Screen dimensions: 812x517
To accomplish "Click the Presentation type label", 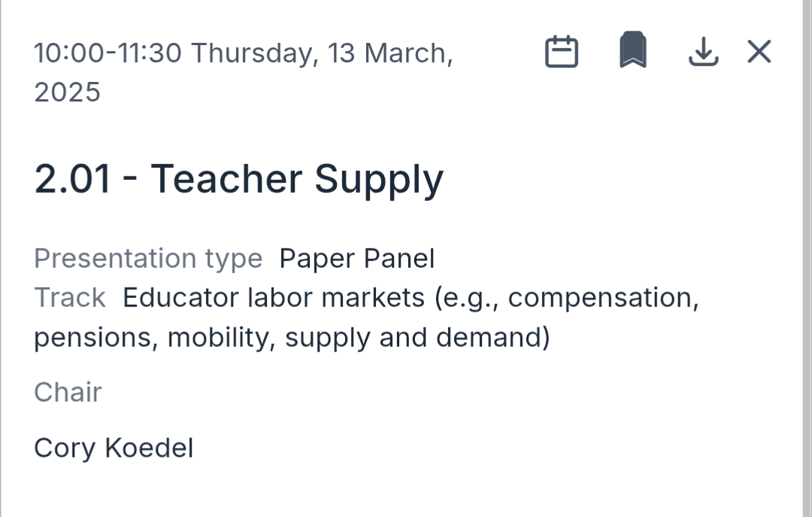I will (x=148, y=259).
